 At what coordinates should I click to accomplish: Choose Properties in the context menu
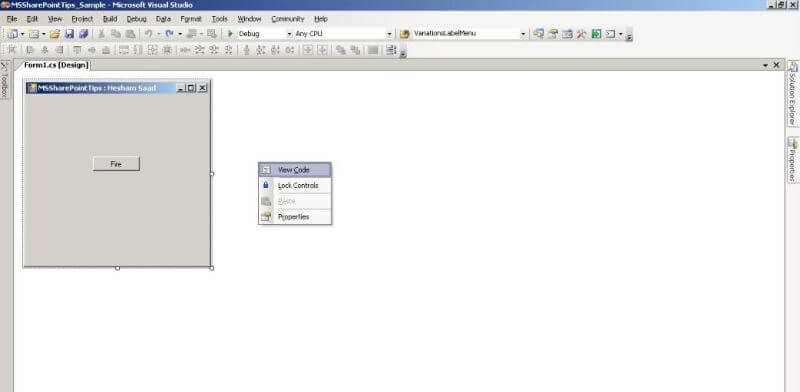[295, 216]
